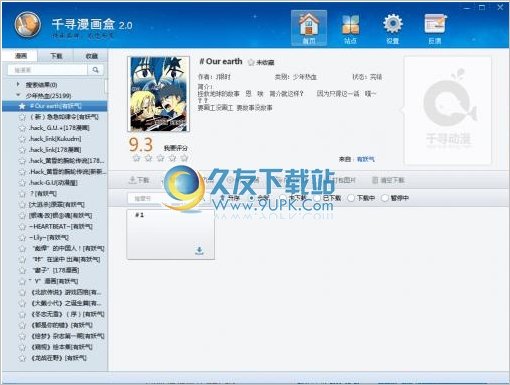
Task: Expand the 搜索结果(0) tree node
Action: 18,84
